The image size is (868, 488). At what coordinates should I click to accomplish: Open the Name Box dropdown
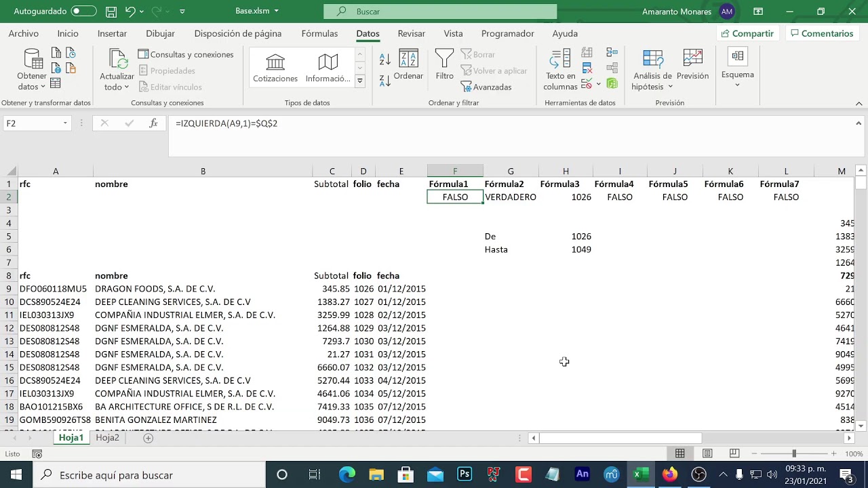pyautogui.click(x=65, y=123)
